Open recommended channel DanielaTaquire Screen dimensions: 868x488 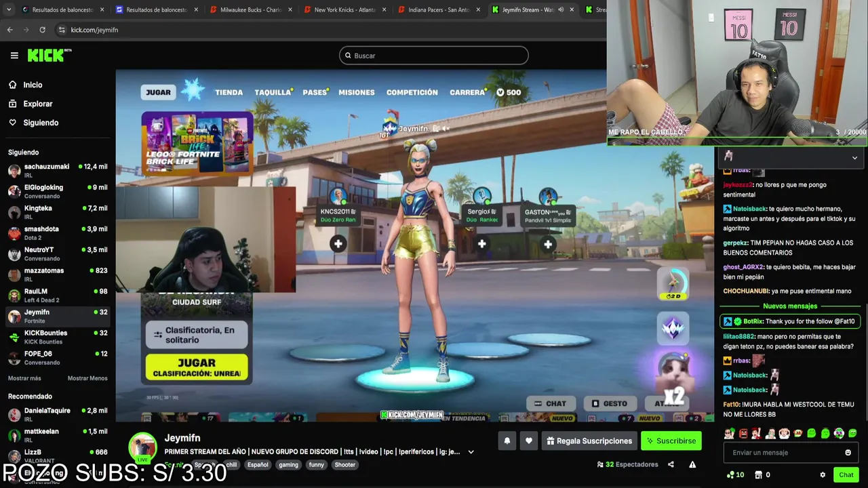[58, 414]
